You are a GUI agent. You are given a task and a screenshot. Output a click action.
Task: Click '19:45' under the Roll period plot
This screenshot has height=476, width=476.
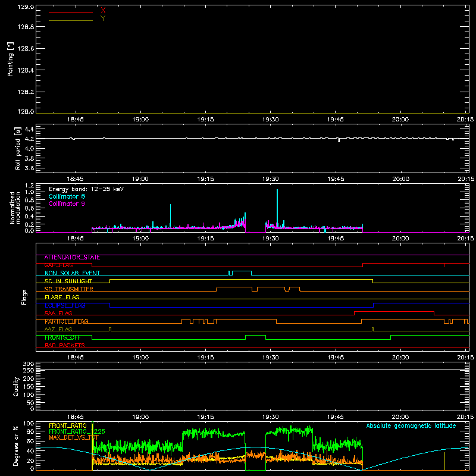336,179
